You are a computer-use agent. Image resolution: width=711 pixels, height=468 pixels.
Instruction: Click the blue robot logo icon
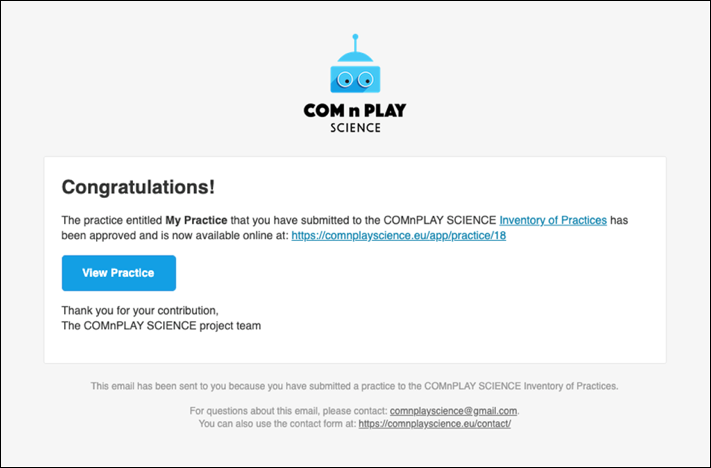355,63
